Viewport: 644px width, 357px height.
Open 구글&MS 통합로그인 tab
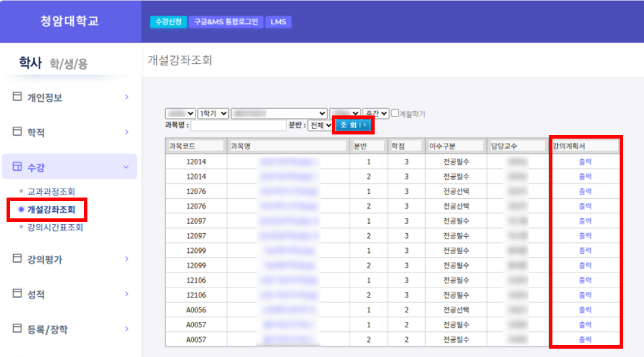pyautogui.click(x=226, y=22)
